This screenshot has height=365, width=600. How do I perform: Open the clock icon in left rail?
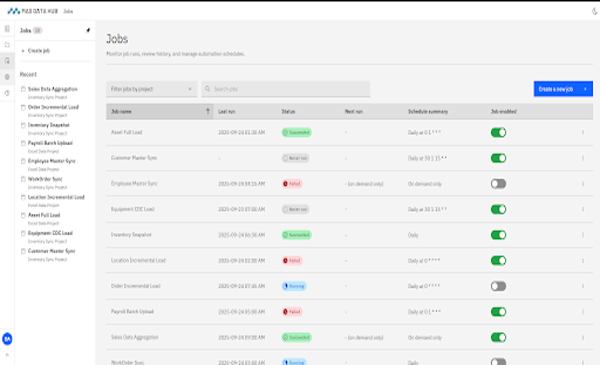click(x=7, y=93)
